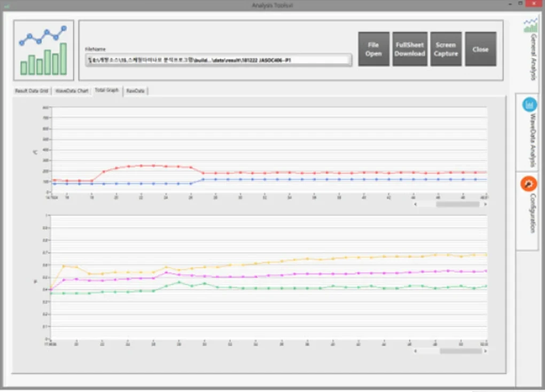The image size is (545, 392).
Task: Click the General Analysis chart icon
Action: pos(530,25)
